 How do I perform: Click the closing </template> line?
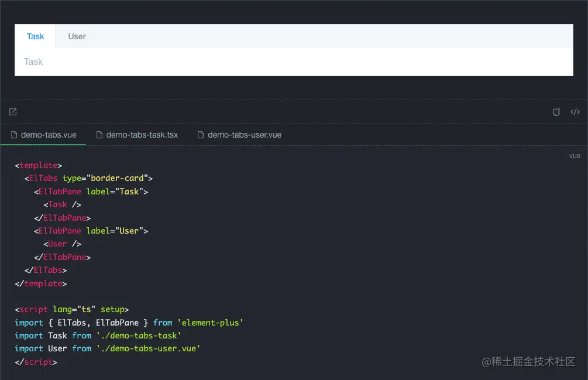[41, 283]
